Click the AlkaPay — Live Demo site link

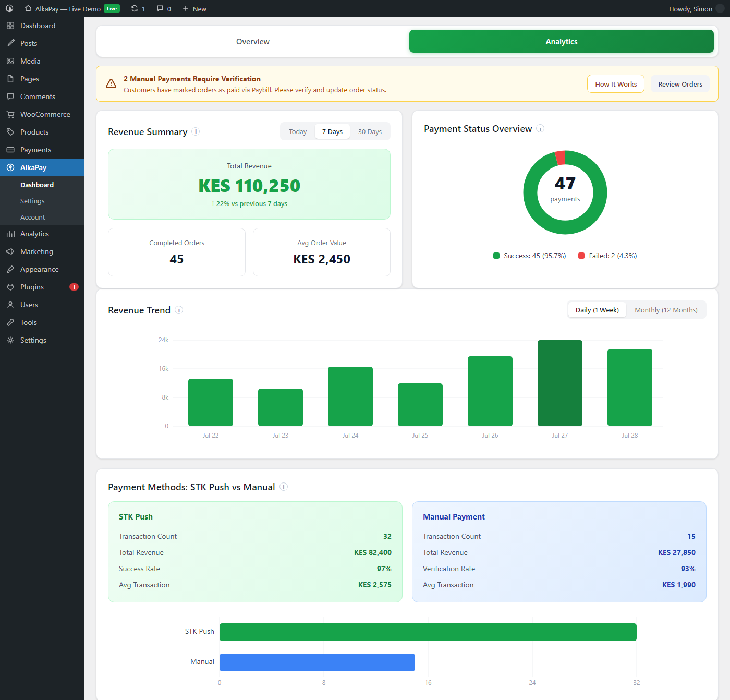(x=68, y=9)
